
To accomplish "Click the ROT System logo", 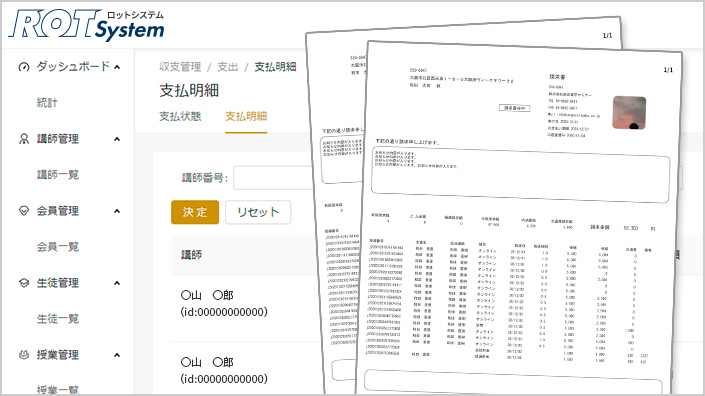I will click(x=86, y=25).
